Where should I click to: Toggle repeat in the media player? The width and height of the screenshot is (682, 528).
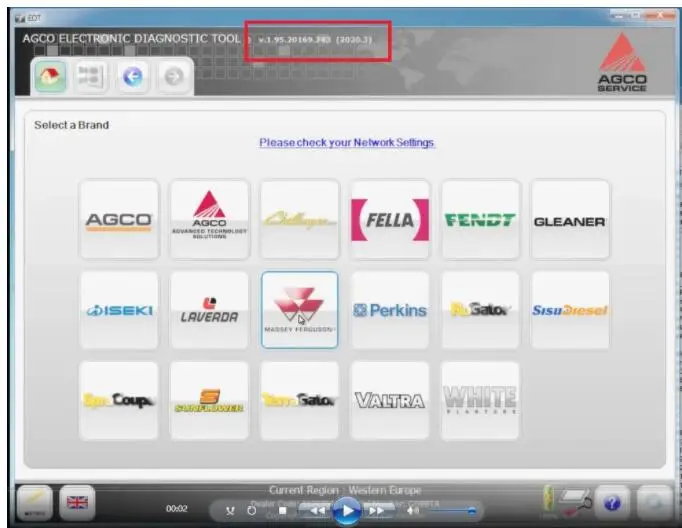[x=251, y=511]
